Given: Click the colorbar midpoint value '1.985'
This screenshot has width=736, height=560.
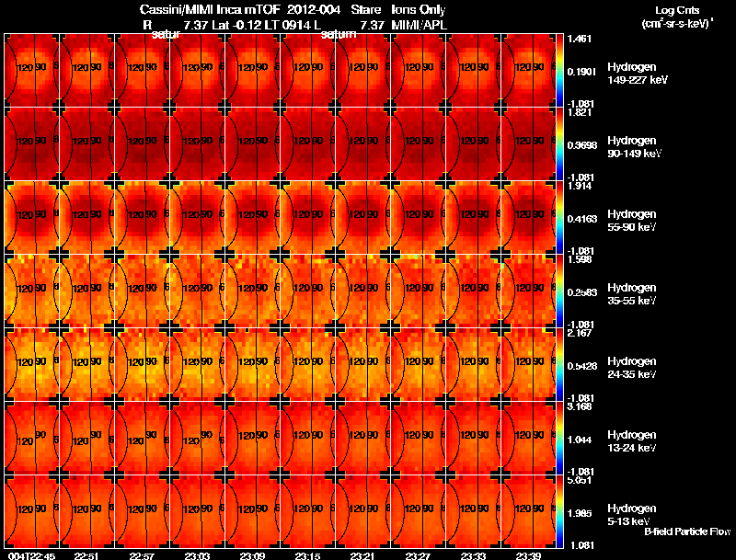Looking at the screenshot, I should coord(580,514).
